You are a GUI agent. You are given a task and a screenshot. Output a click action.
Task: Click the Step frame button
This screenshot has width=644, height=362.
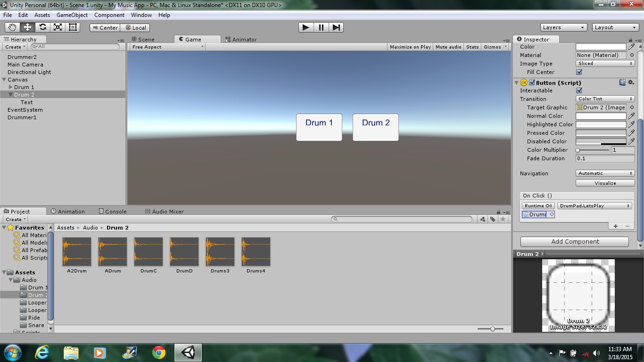[x=336, y=27]
